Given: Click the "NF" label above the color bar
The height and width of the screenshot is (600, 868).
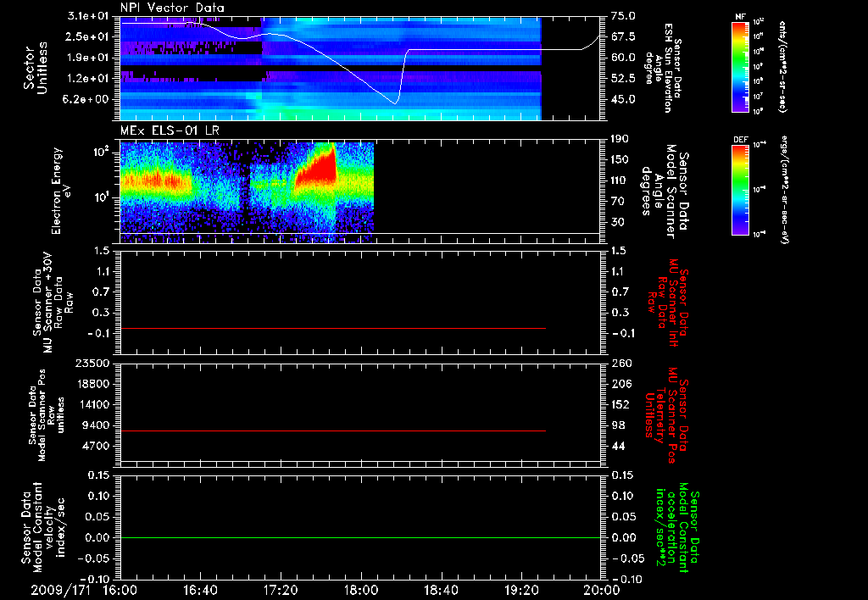Looking at the screenshot, I should [740, 17].
